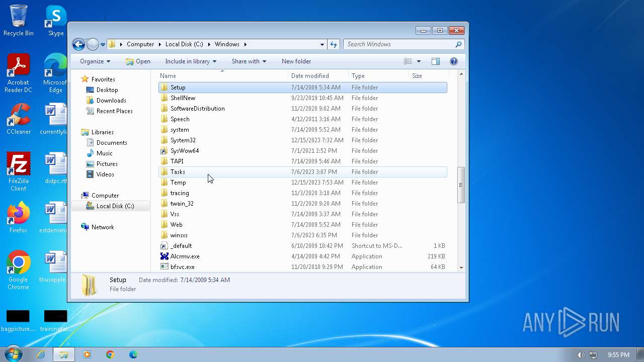Open recent pages dropdown arrow
644x362 pixels.
[103, 44]
